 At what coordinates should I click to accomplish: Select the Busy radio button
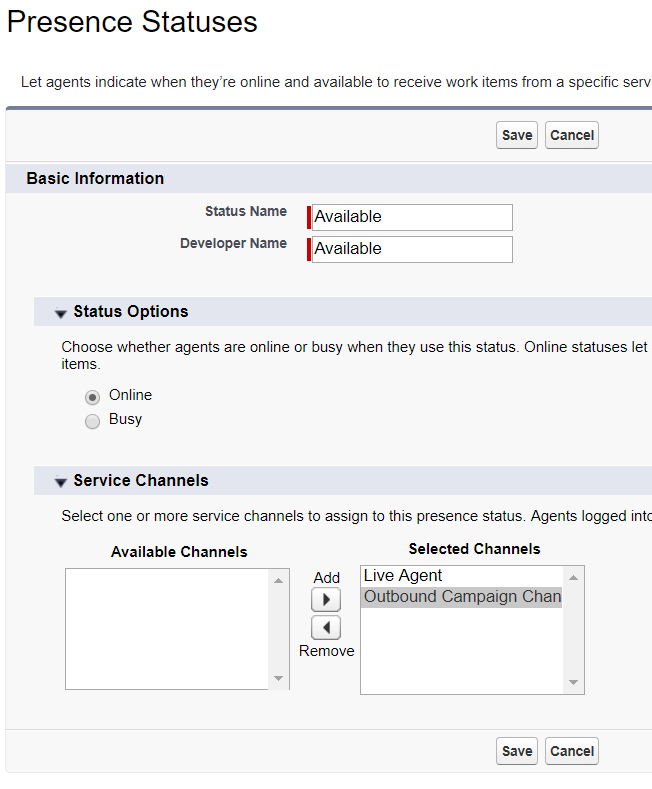92,421
